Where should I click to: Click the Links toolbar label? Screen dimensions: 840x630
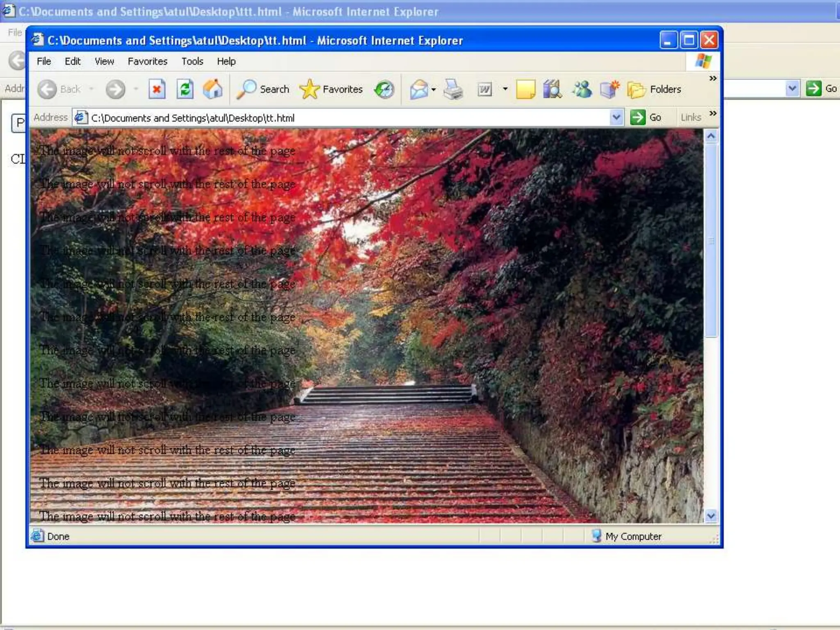[691, 118]
